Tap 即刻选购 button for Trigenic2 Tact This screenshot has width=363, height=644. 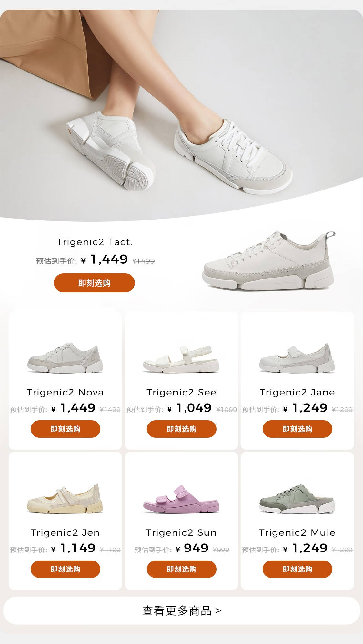tap(94, 283)
